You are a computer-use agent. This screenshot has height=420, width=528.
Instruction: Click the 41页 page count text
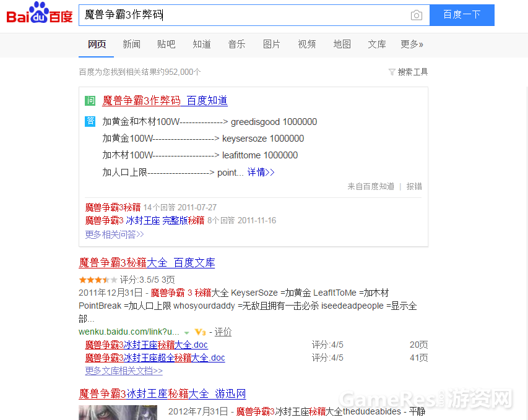click(x=418, y=358)
